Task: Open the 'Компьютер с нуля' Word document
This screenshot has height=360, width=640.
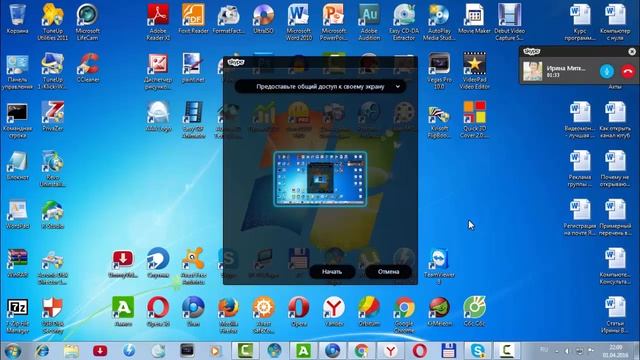Action: tap(615, 22)
